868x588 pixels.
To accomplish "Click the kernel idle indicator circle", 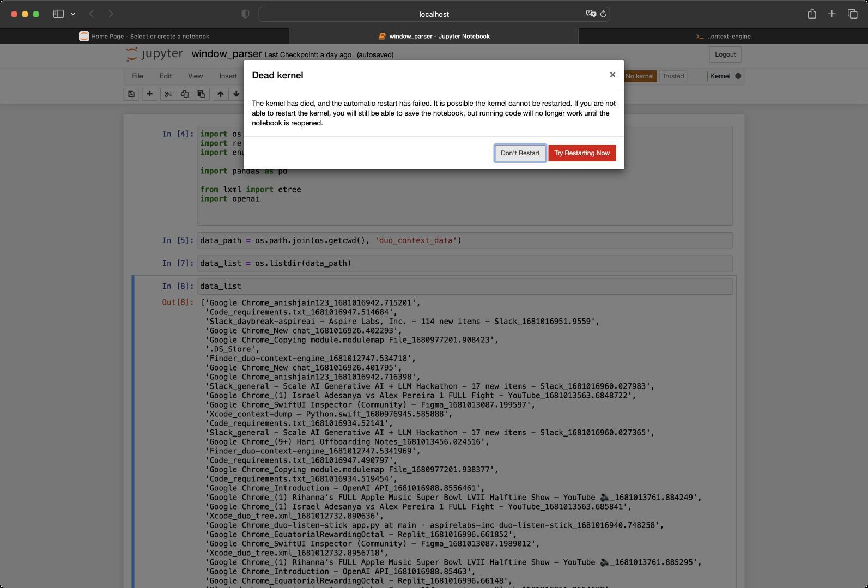I will point(738,76).
